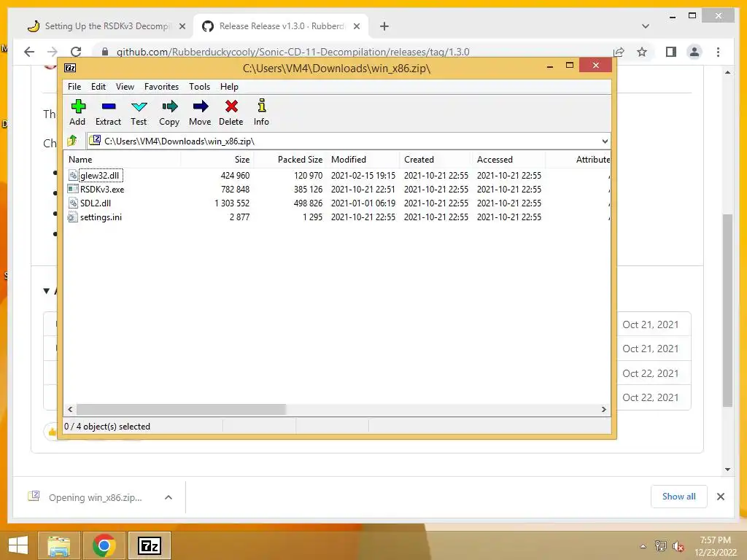747x560 pixels.
Task: Select the settings.ini file name
Action: (101, 217)
